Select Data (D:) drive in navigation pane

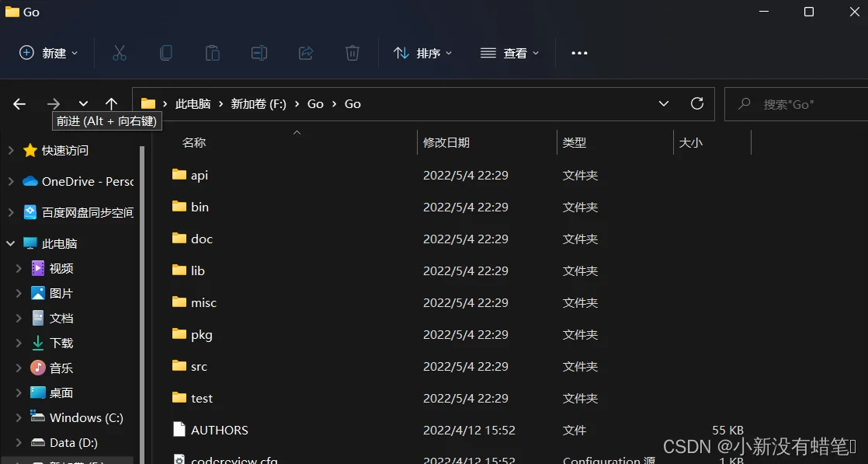click(x=73, y=442)
